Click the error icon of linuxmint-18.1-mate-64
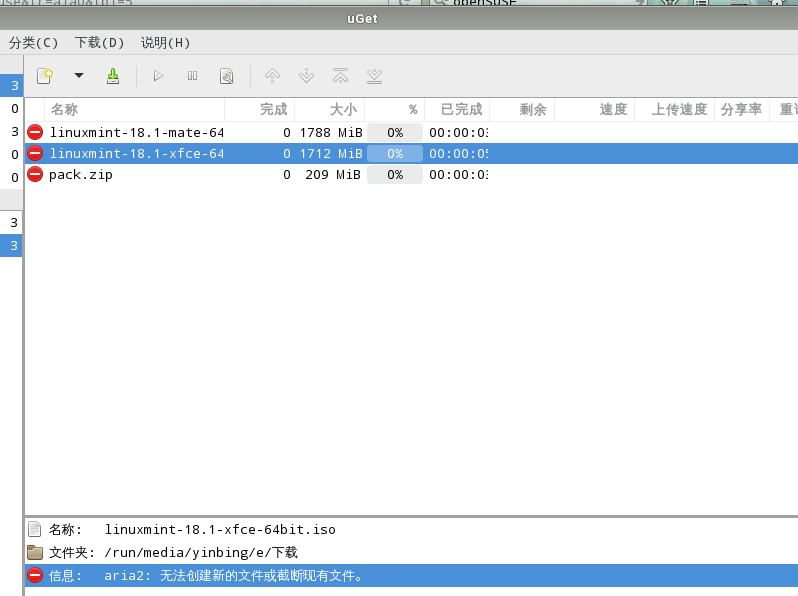798x596 pixels. pos(35,132)
